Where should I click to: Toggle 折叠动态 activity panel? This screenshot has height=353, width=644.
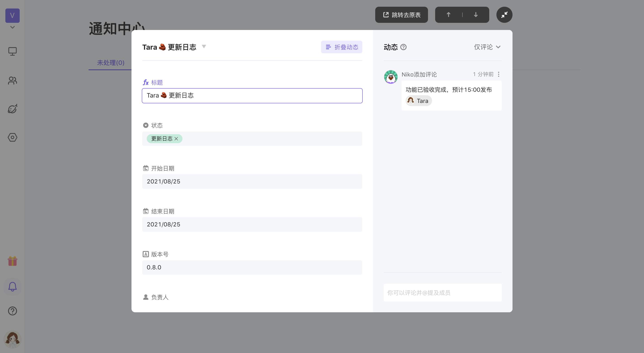pyautogui.click(x=341, y=47)
